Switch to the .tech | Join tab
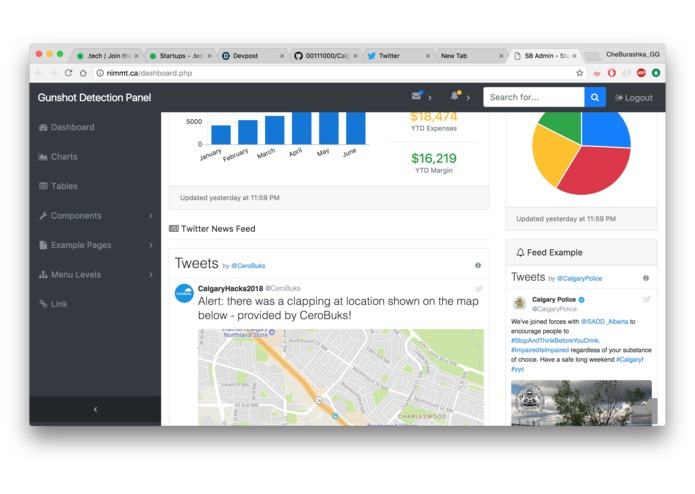The height and width of the screenshot is (494, 695). coord(107,56)
